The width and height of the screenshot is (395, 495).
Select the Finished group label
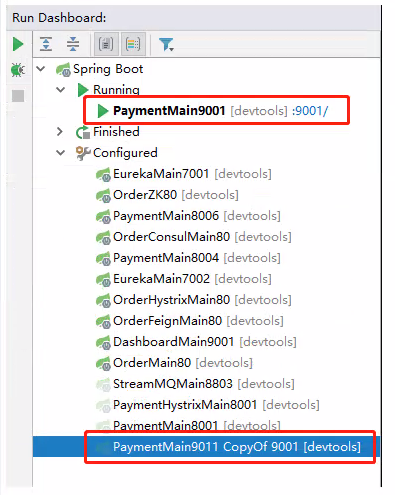point(116,132)
